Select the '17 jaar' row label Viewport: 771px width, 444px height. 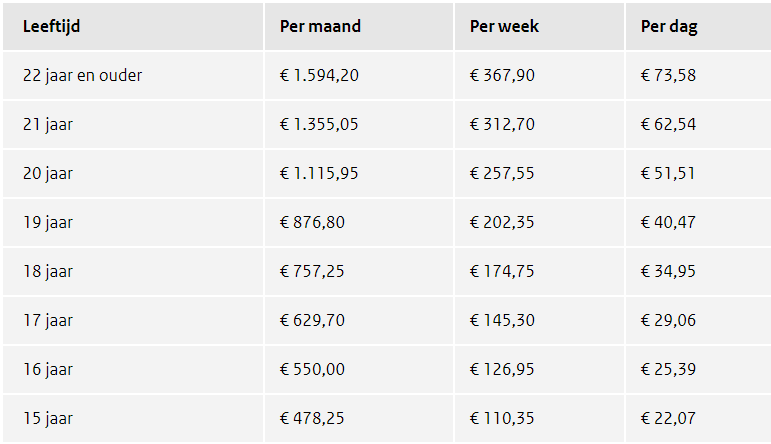coord(48,321)
